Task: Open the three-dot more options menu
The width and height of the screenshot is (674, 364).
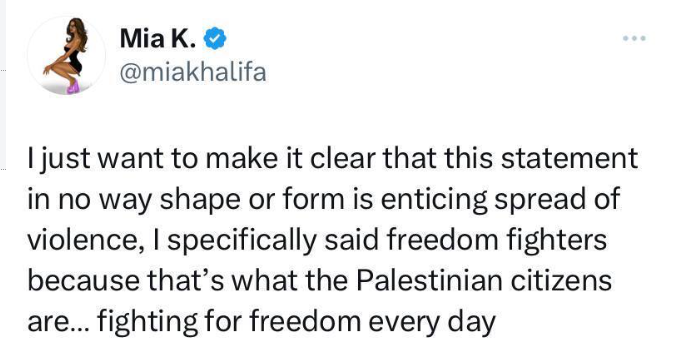Action: click(634, 38)
